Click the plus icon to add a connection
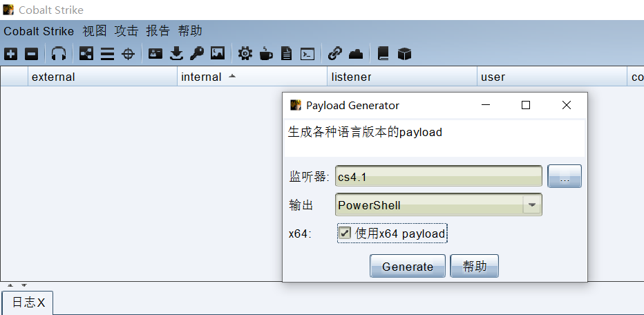 [10, 54]
